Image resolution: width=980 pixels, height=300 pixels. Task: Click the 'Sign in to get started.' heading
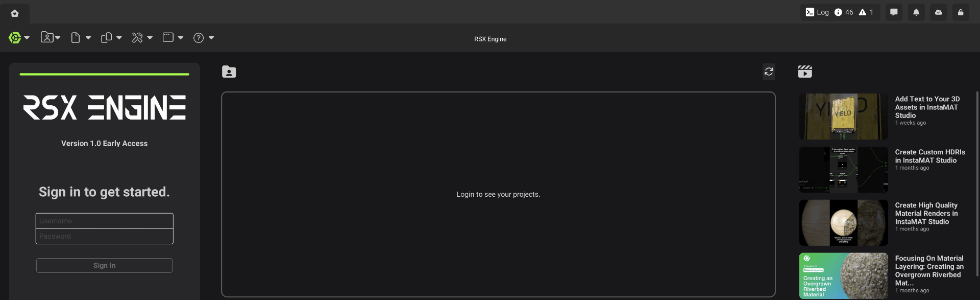[x=104, y=192]
